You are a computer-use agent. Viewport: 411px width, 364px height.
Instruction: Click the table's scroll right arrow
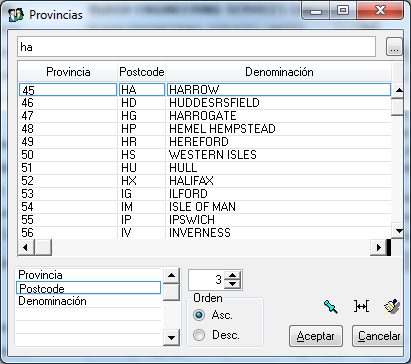[x=378, y=248]
